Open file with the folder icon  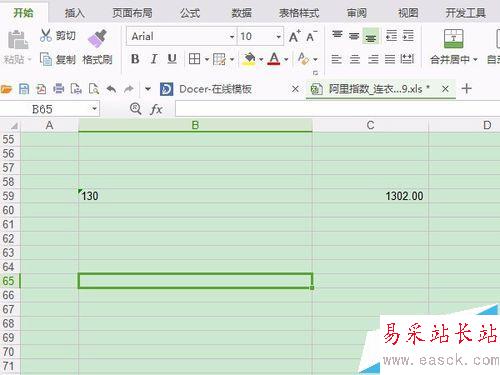pos(6,89)
